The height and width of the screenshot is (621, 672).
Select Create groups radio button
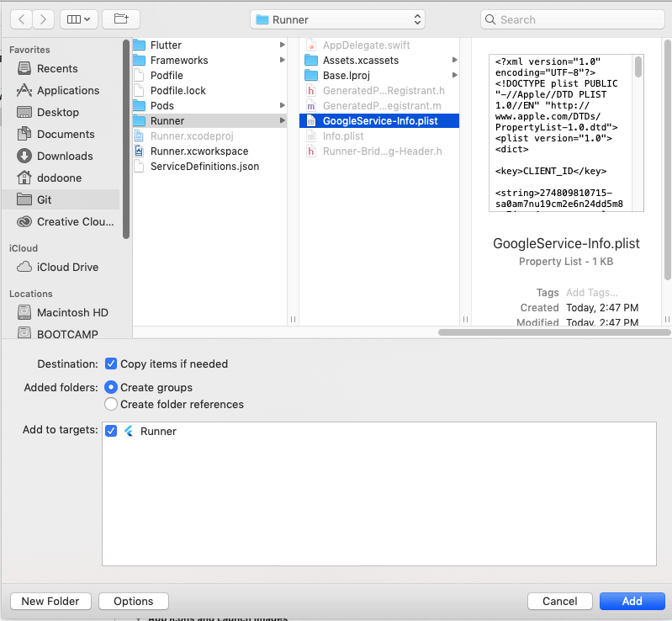[110, 387]
